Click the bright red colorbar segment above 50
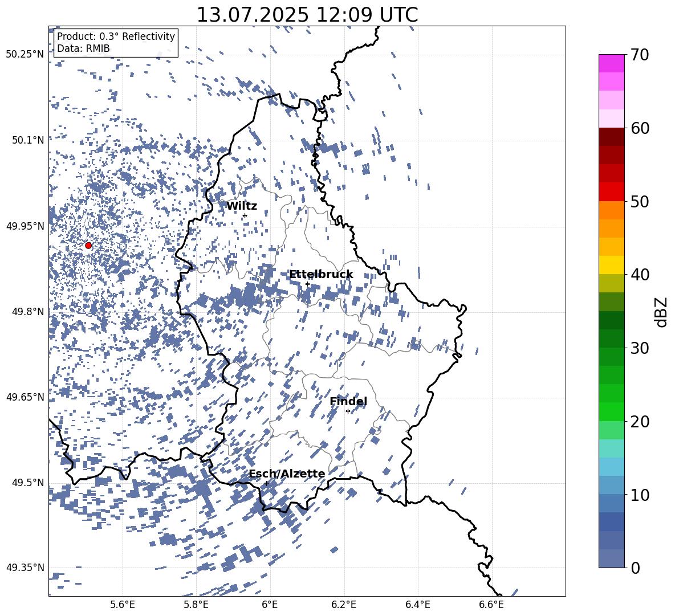The height and width of the screenshot is (616, 675). coord(612,192)
